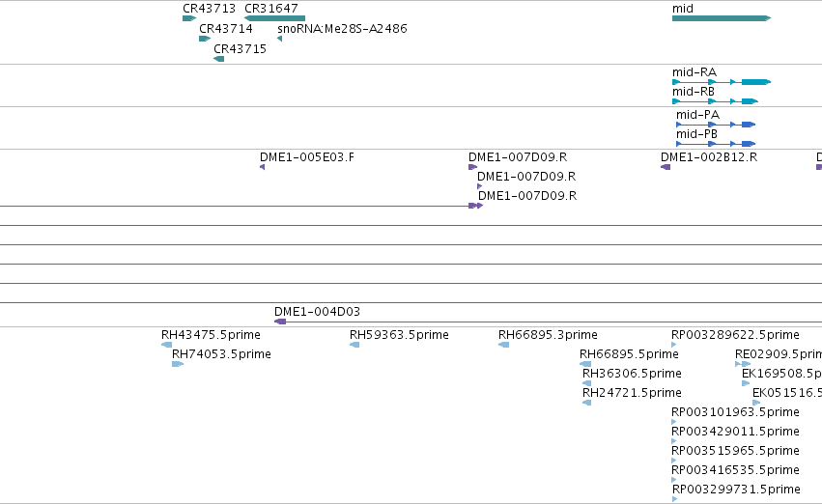The image size is (822, 504).
Task: Open the EK051516 EST feature
Action: point(756,403)
